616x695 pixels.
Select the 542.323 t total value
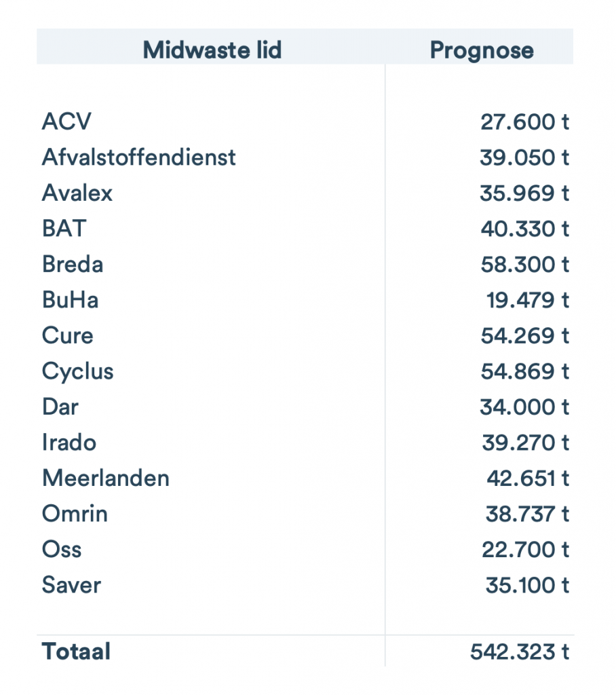click(519, 652)
